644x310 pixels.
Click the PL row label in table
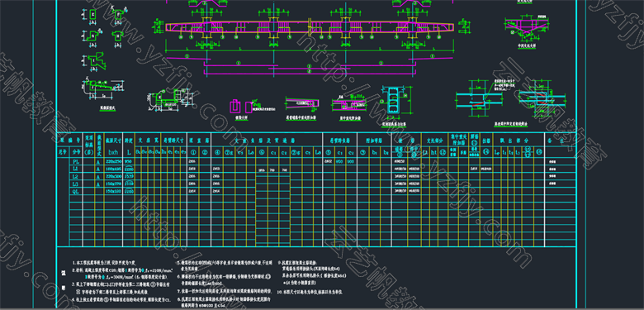77,161
